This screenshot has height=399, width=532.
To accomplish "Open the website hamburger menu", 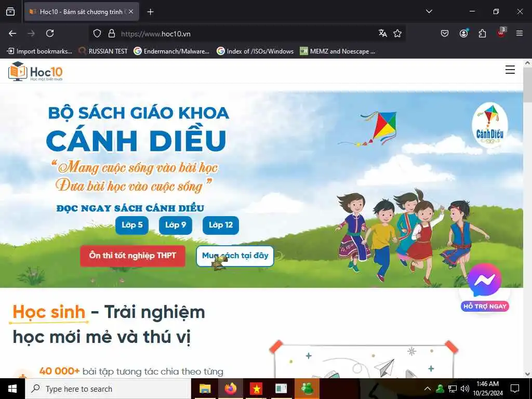I will tap(510, 70).
